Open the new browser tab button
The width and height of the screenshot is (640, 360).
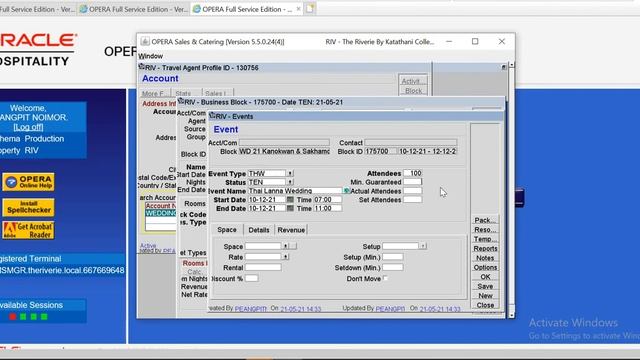pos(310,9)
